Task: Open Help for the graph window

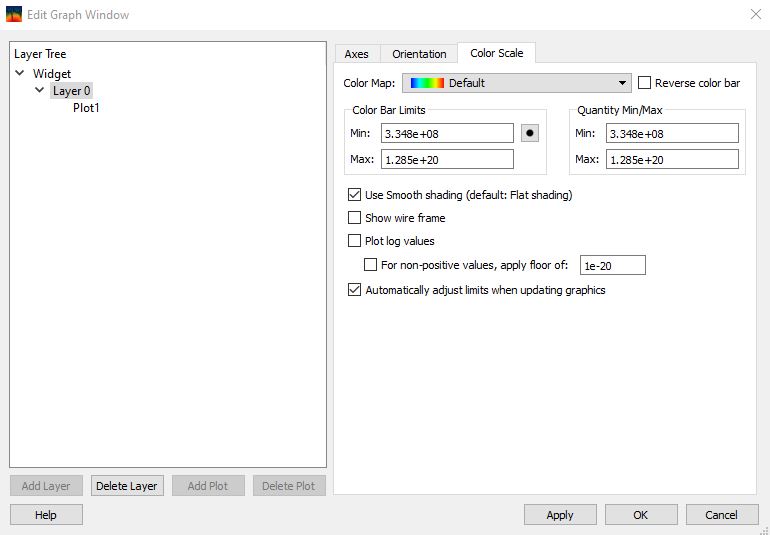Action: pos(46,515)
